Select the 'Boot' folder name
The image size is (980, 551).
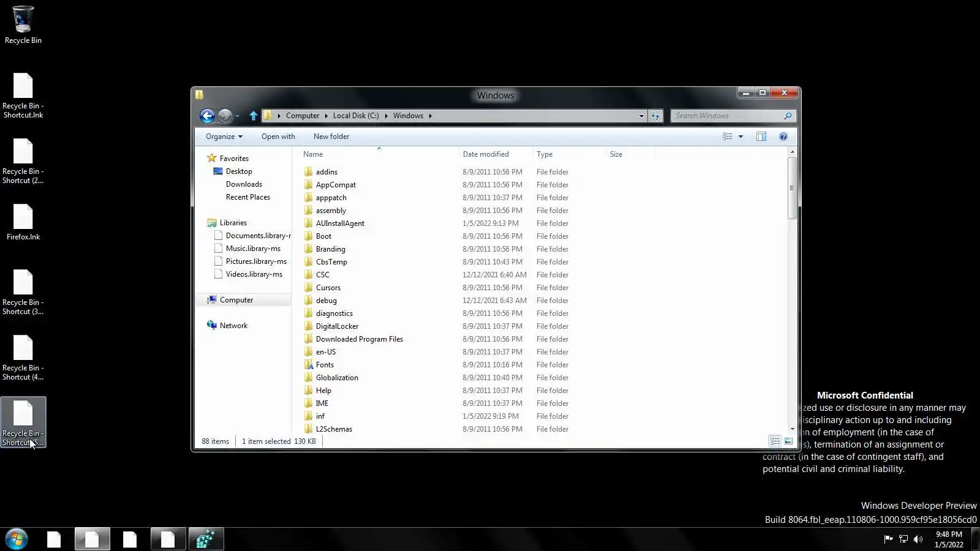point(323,236)
